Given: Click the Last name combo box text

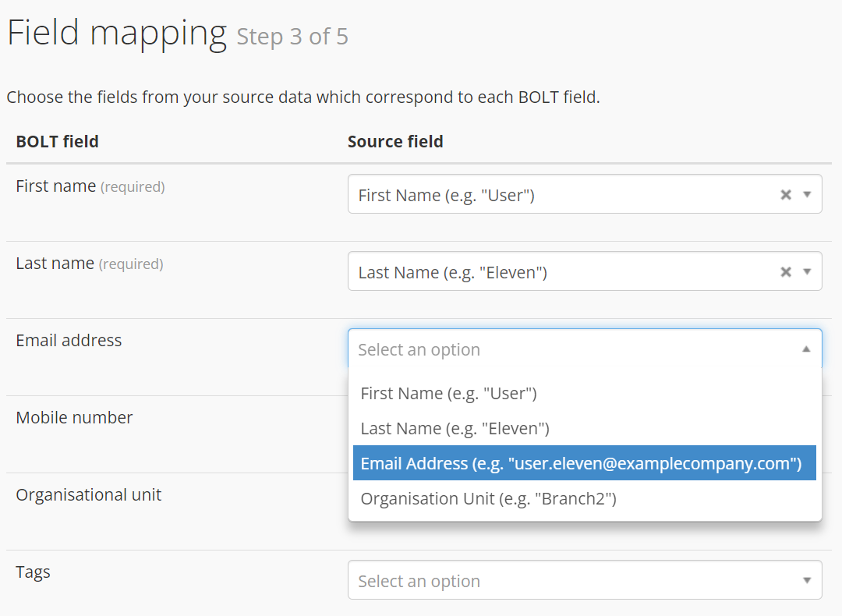Looking at the screenshot, I should tap(453, 272).
